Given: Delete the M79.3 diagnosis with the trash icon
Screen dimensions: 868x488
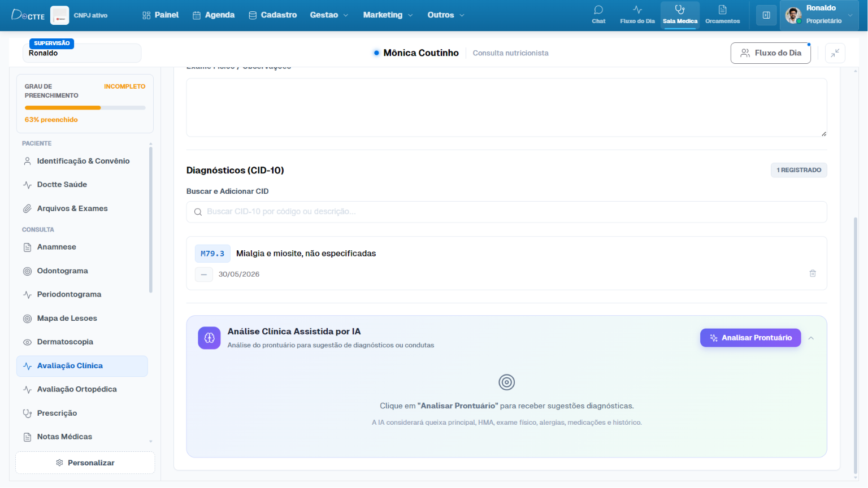Looking at the screenshot, I should click(x=813, y=273).
